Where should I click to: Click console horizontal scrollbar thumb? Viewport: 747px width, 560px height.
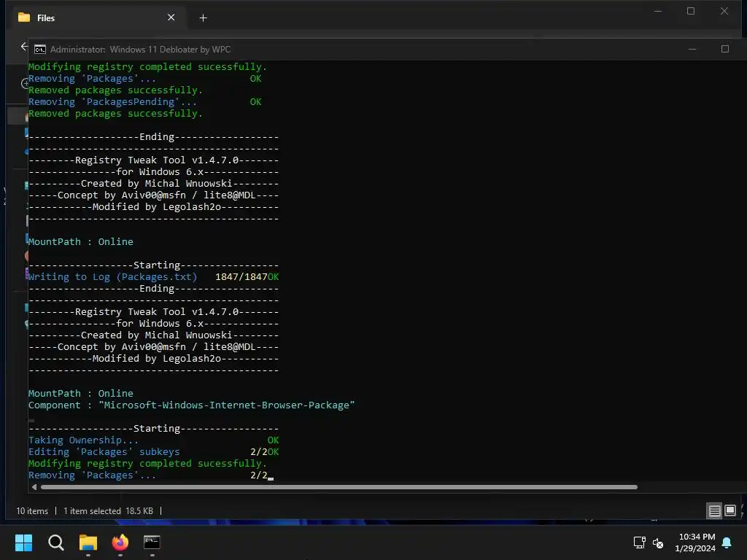pos(338,487)
